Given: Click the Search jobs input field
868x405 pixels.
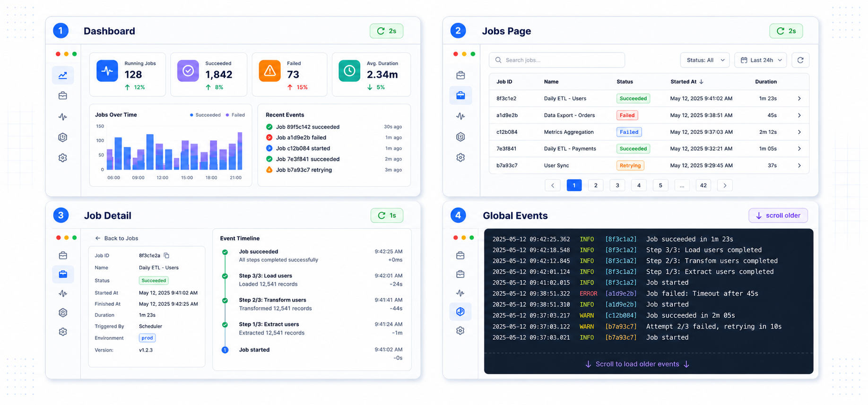Looking at the screenshot, I should pos(557,60).
